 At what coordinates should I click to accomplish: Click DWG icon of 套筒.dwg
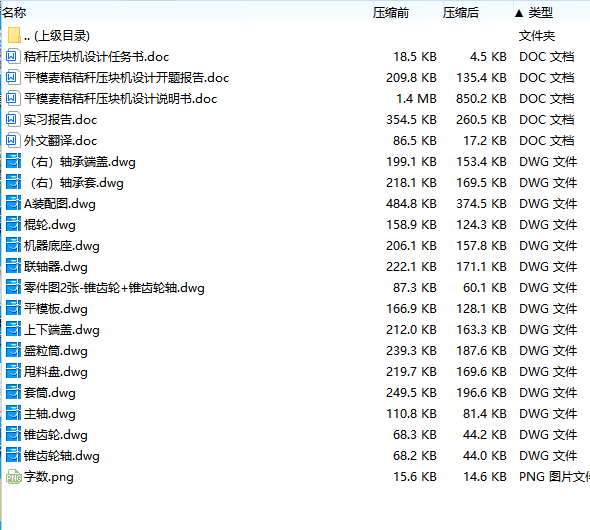tap(13, 393)
